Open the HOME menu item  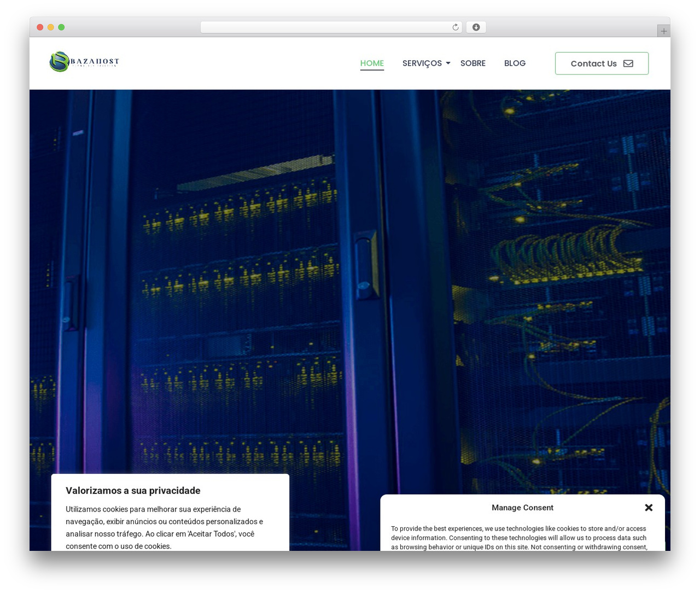pyautogui.click(x=372, y=63)
